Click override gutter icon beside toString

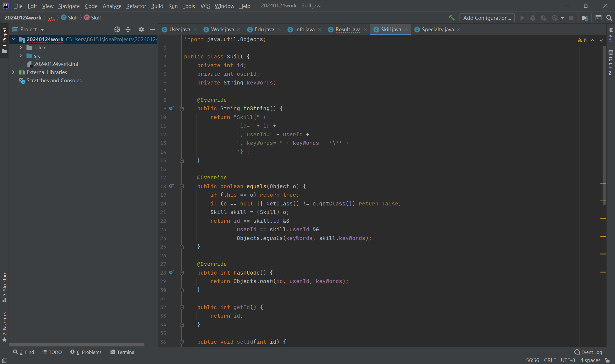(x=171, y=108)
